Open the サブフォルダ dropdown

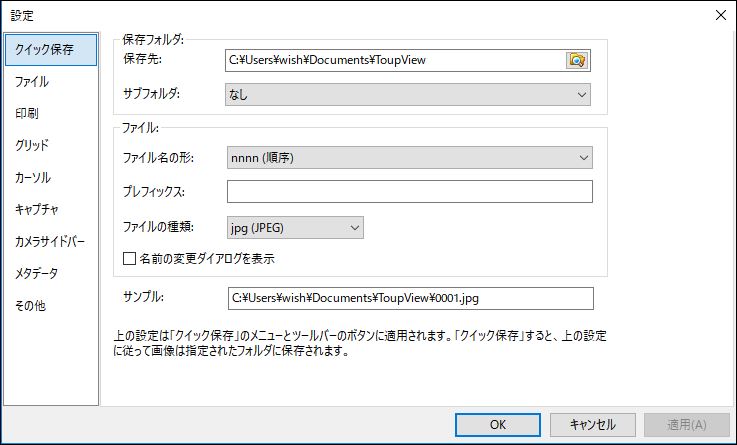pos(408,94)
